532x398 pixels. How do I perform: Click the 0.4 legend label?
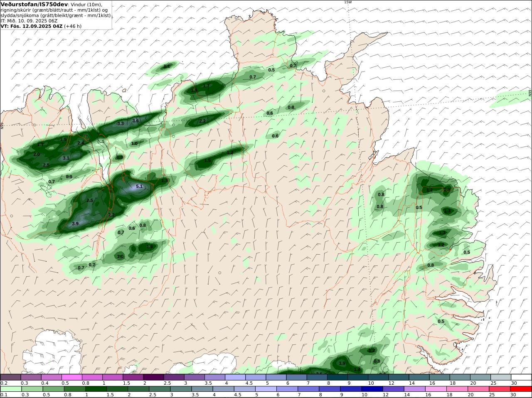point(45,383)
